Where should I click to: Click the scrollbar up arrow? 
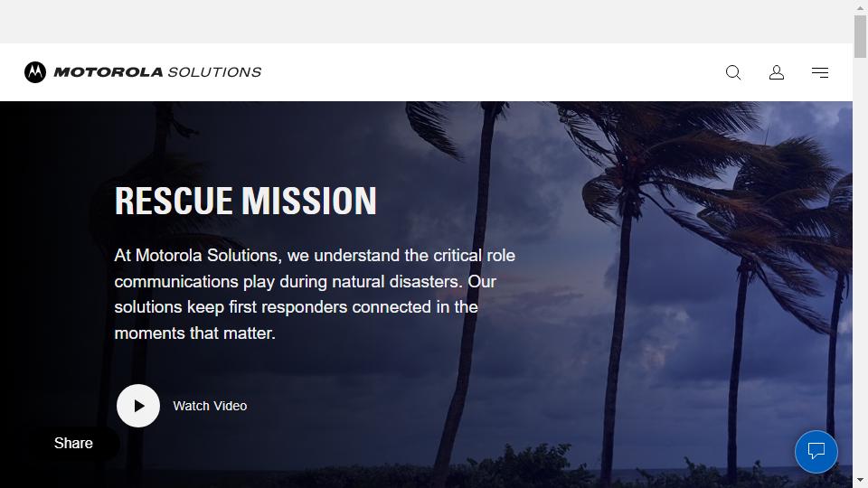860,7
